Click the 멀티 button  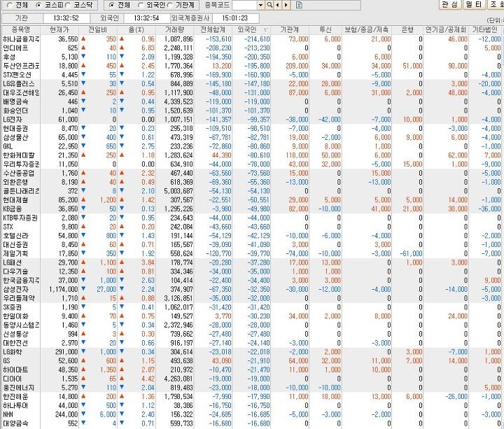click(474, 4)
